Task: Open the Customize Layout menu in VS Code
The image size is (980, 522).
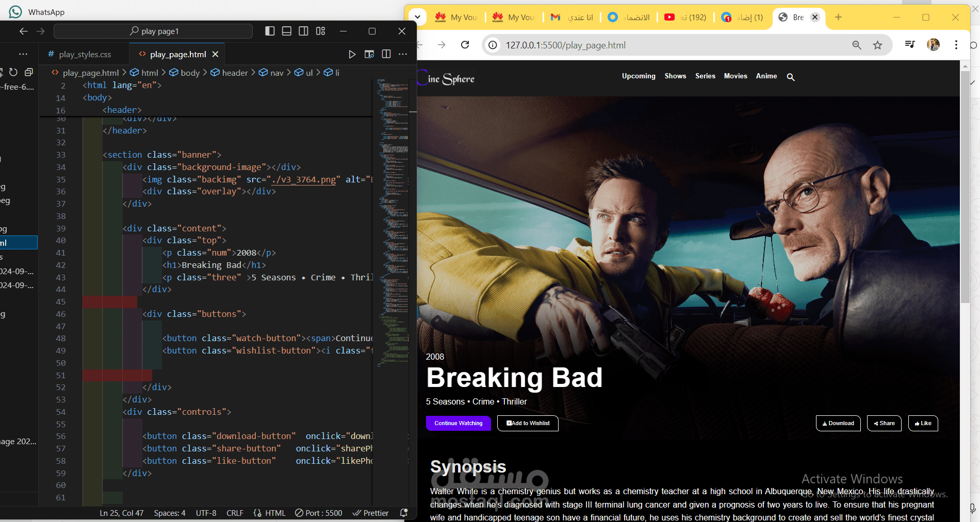Action: pyautogui.click(x=321, y=31)
